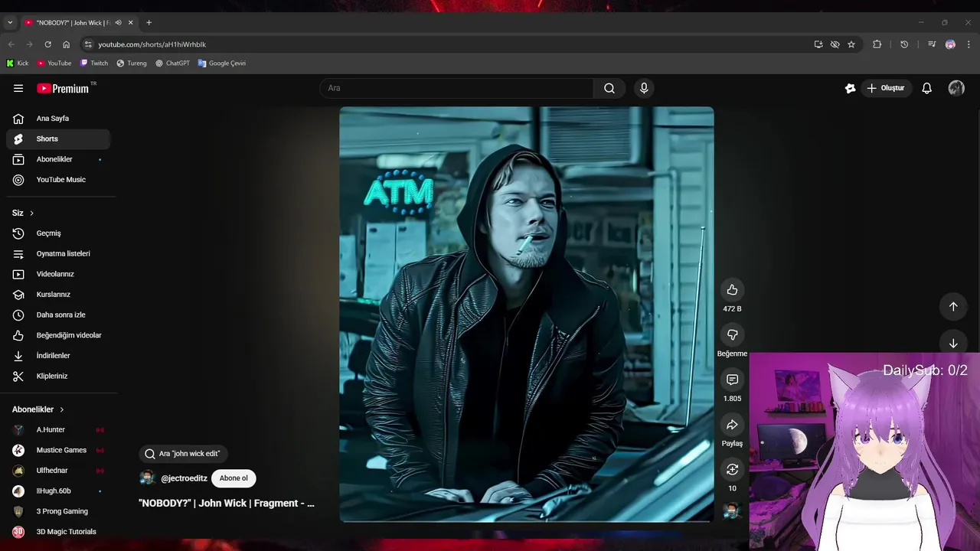Open Kurslarınız page
Viewport: 980px width, 551px height.
coord(58,295)
